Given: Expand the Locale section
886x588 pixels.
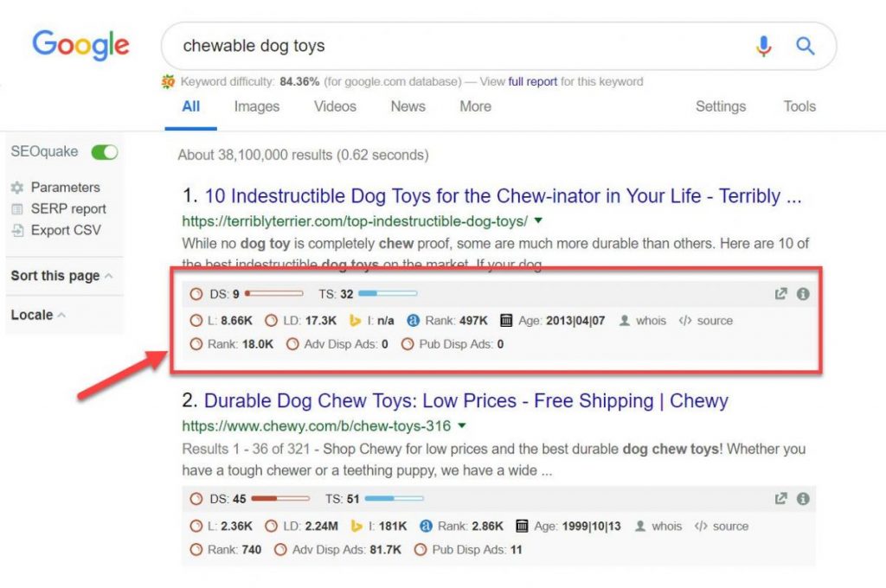Looking at the screenshot, I should (x=38, y=315).
